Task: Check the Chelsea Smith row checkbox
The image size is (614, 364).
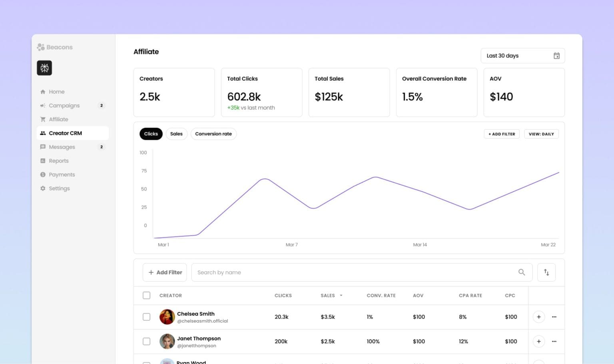Action: [x=147, y=317]
